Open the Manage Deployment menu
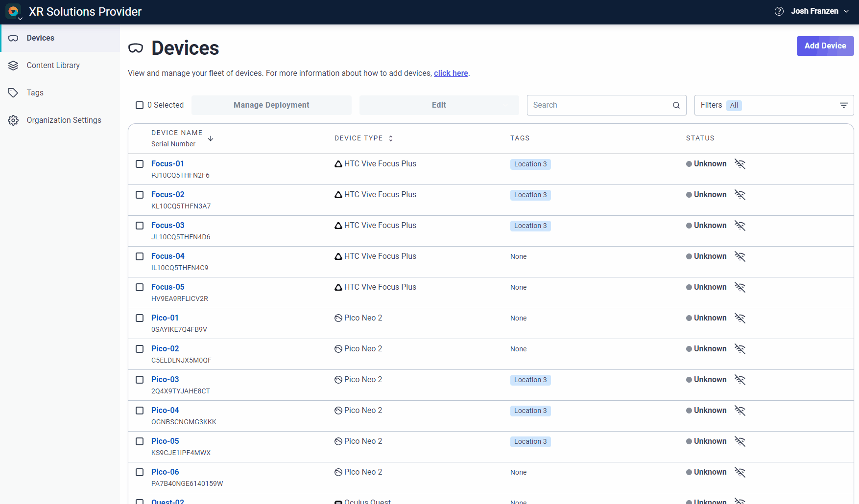859x504 pixels. [271, 105]
